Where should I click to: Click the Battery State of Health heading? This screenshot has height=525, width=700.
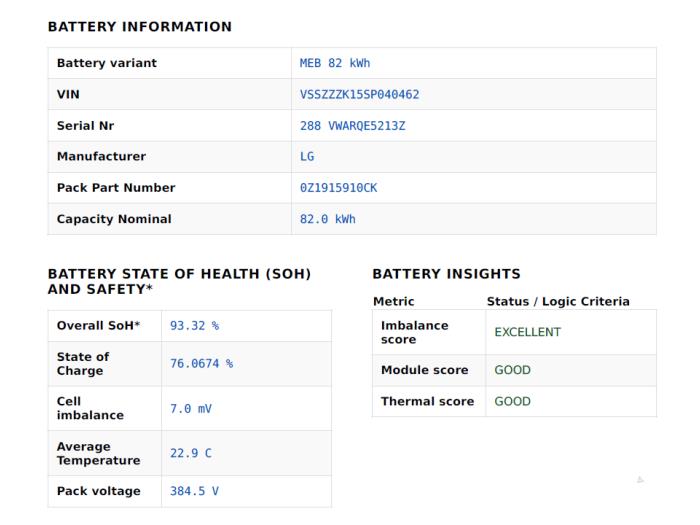pos(179,282)
